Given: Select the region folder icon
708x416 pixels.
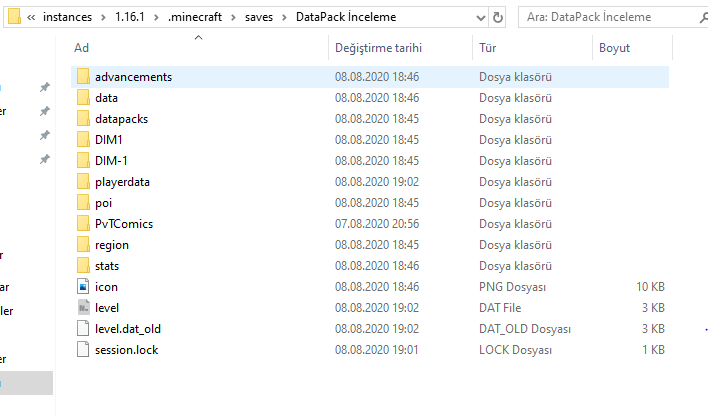Looking at the screenshot, I should 83,245.
